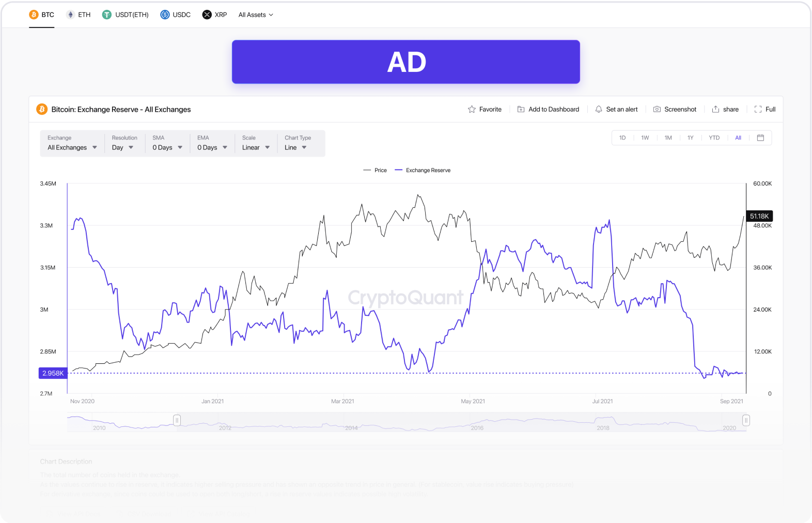The image size is (812, 523).
Task: Take a chart screenshot via camera icon
Action: click(657, 110)
